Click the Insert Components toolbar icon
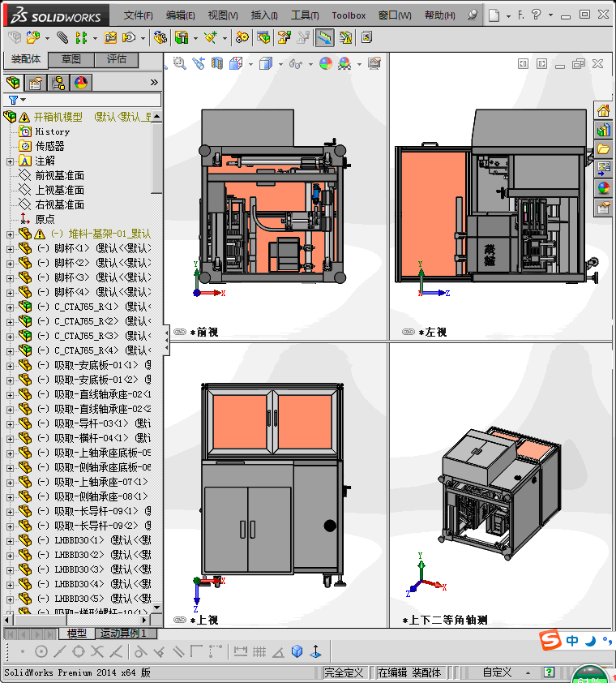This screenshot has width=616, height=683. click(32, 38)
